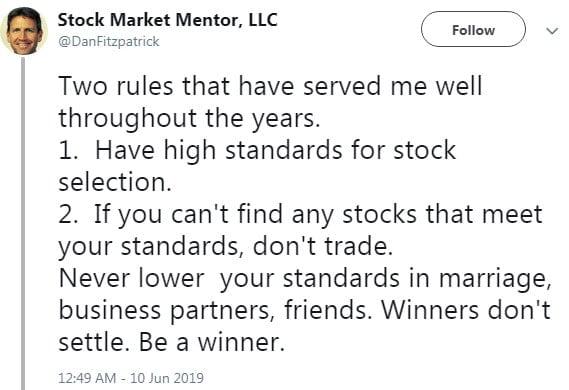Screen dimensions: 569x390
Task: Click the word LLC in account name
Action: [263, 19]
